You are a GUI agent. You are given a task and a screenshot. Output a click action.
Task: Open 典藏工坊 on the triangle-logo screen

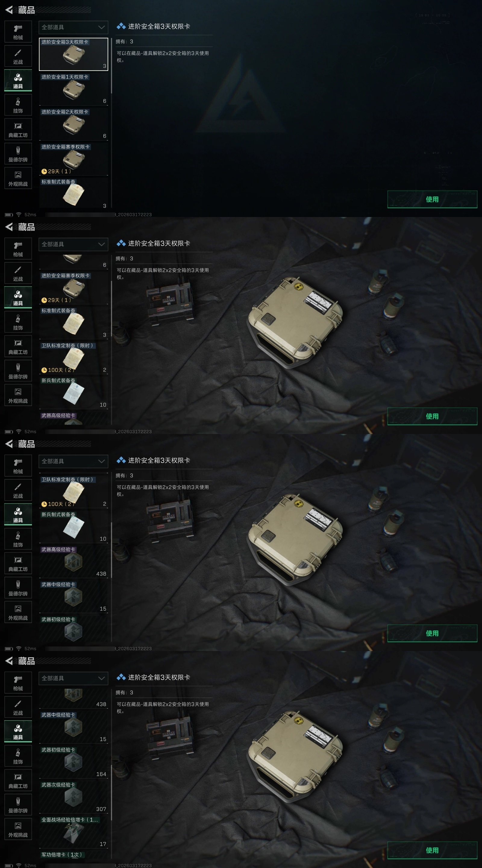point(18,129)
